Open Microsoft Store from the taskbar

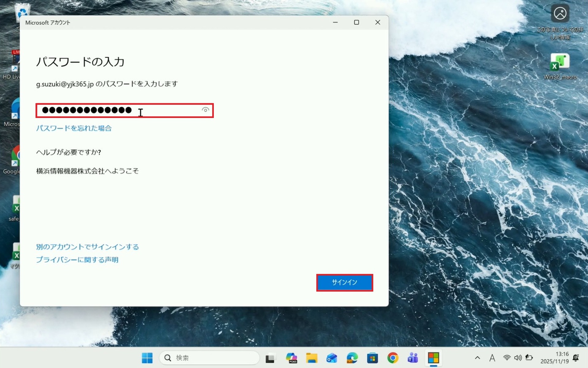pos(372,358)
